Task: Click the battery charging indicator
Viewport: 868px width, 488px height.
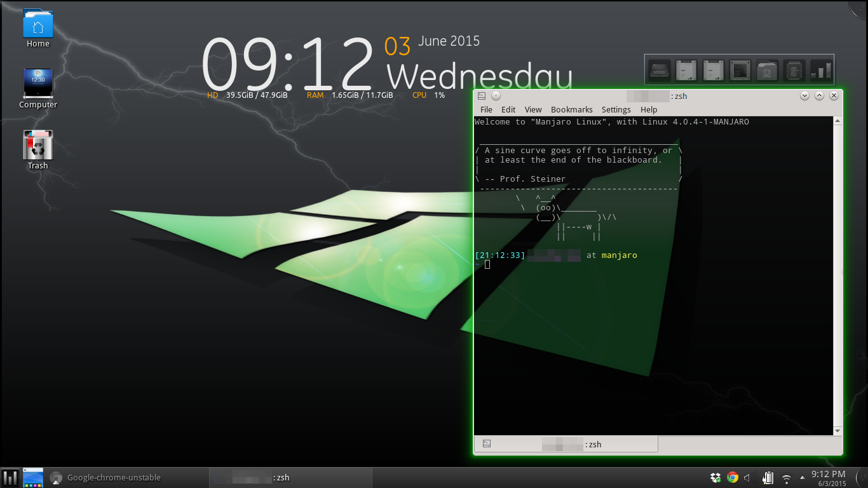Action: (768, 477)
